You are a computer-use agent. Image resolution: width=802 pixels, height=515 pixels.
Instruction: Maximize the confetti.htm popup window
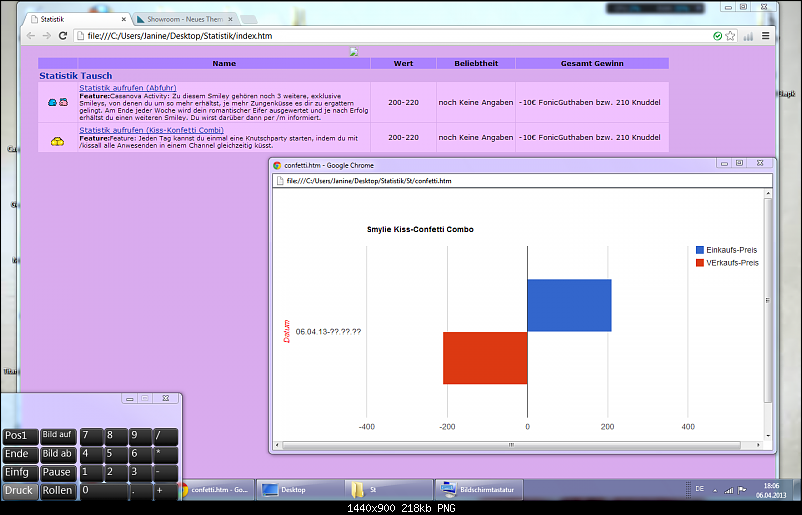coord(740,163)
